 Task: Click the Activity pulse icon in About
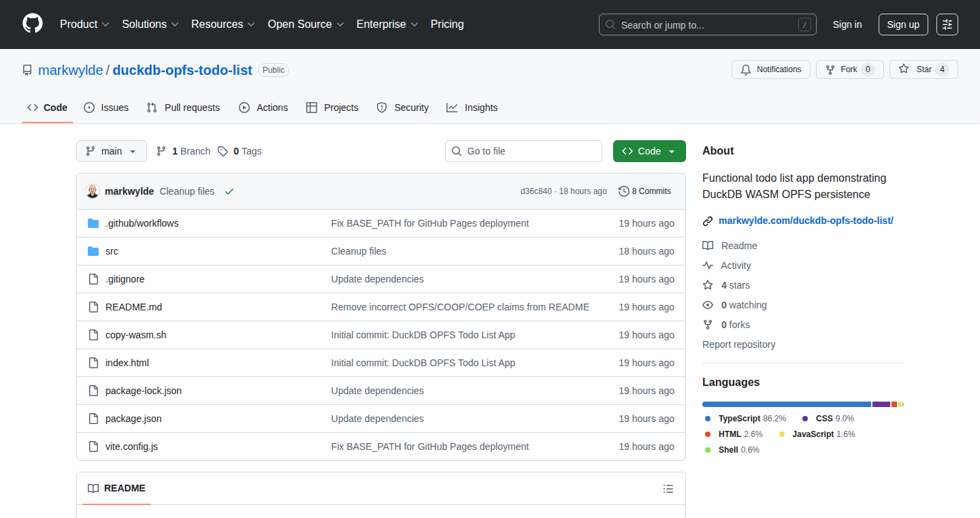(x=708, y=265)
